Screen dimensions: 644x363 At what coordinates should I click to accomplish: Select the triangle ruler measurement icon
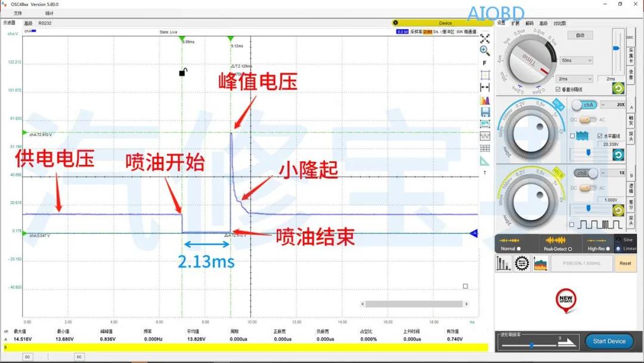tap(485, 161)
